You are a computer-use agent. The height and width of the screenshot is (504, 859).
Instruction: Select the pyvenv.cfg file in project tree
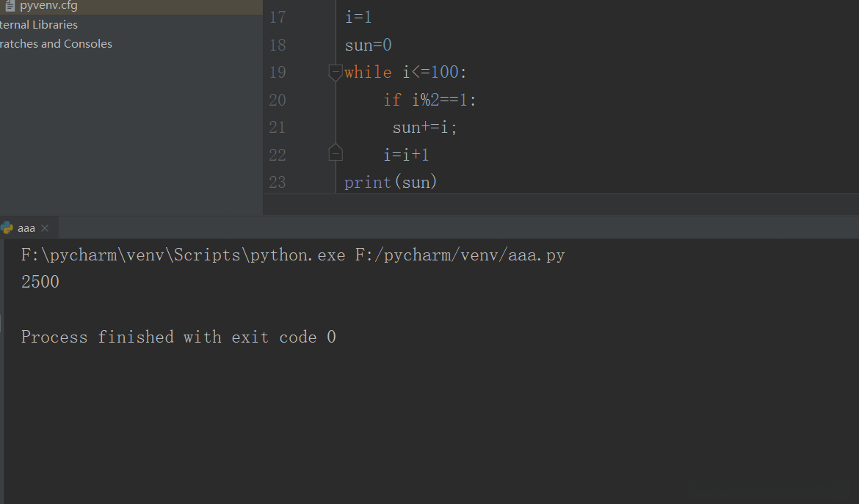pos(131,6)
